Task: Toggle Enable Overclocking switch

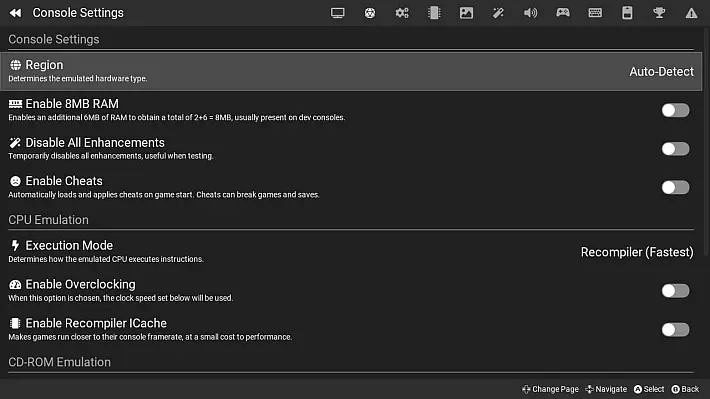Action: click(675, 291)
